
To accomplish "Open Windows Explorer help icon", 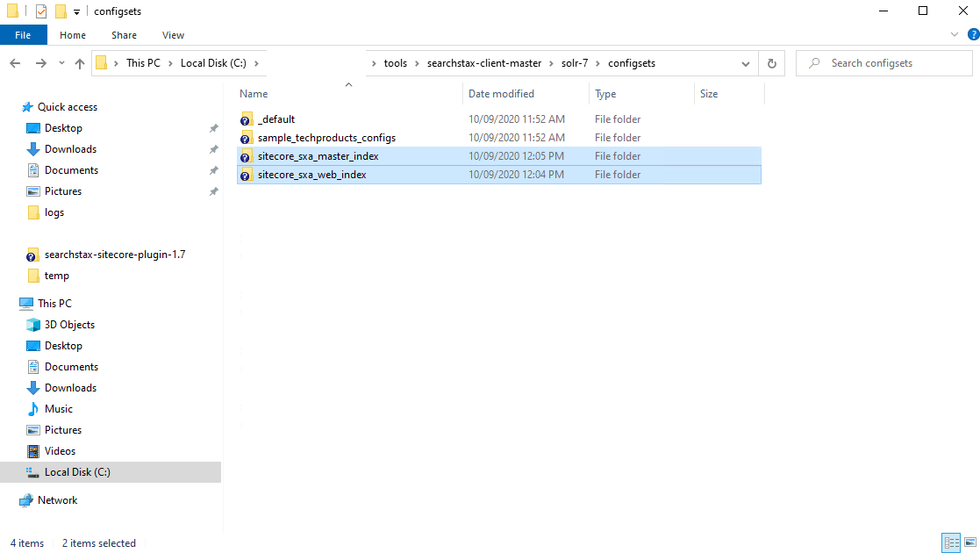I will coord(973,34).
